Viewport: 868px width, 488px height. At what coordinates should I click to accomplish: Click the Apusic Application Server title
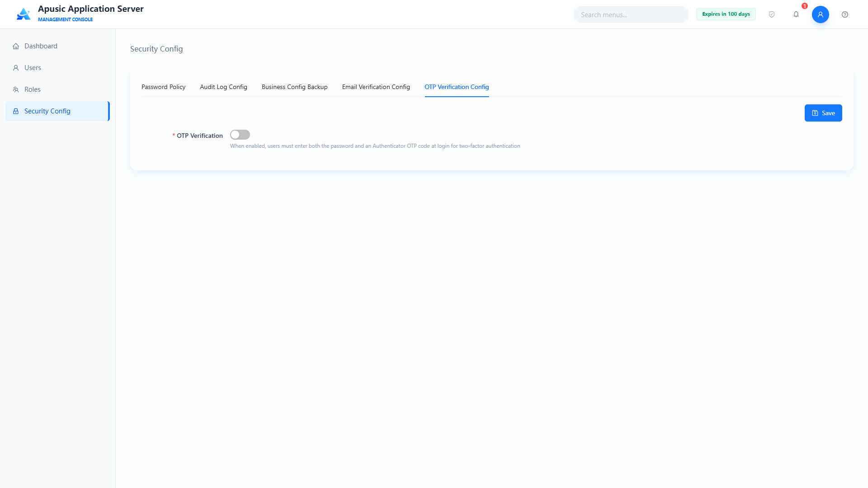(91, 9)
